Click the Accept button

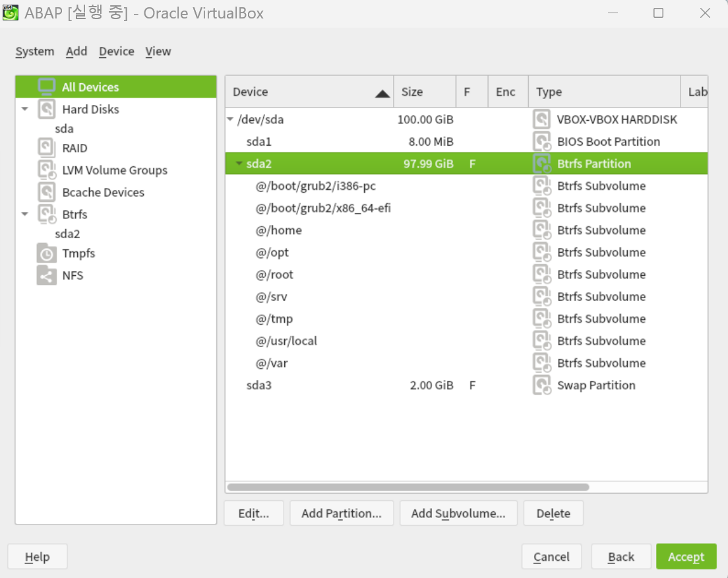(686, 557)
